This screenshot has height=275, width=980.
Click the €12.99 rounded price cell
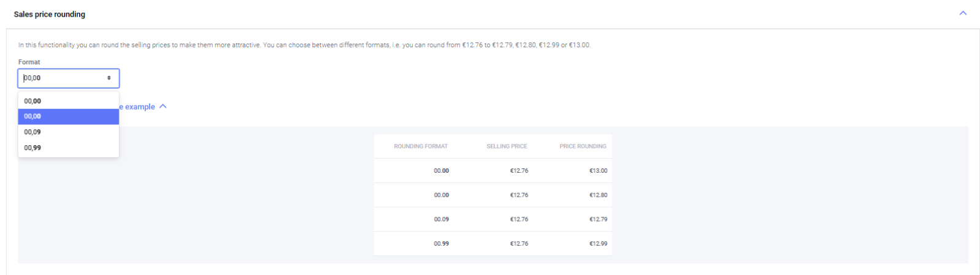click(x=598, y=244)
